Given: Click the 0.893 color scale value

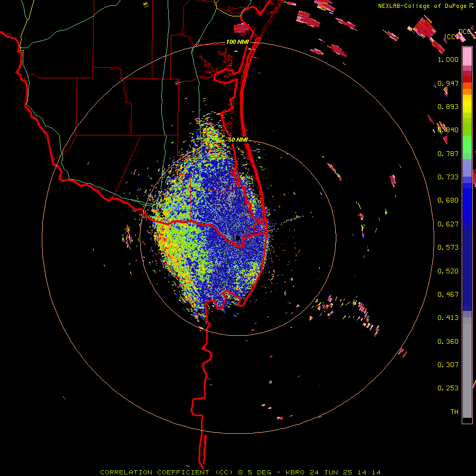Looking at the screenshot, I should point(448,106).
